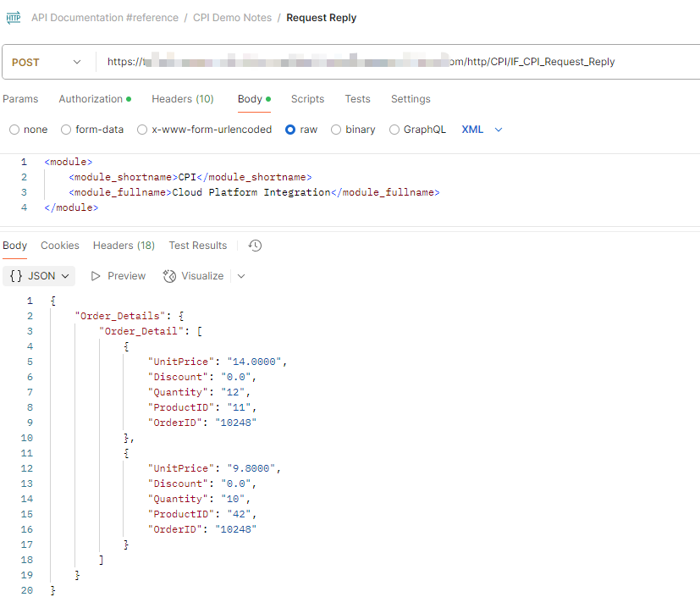Click the Quantity "10" value

pos(233,499)
